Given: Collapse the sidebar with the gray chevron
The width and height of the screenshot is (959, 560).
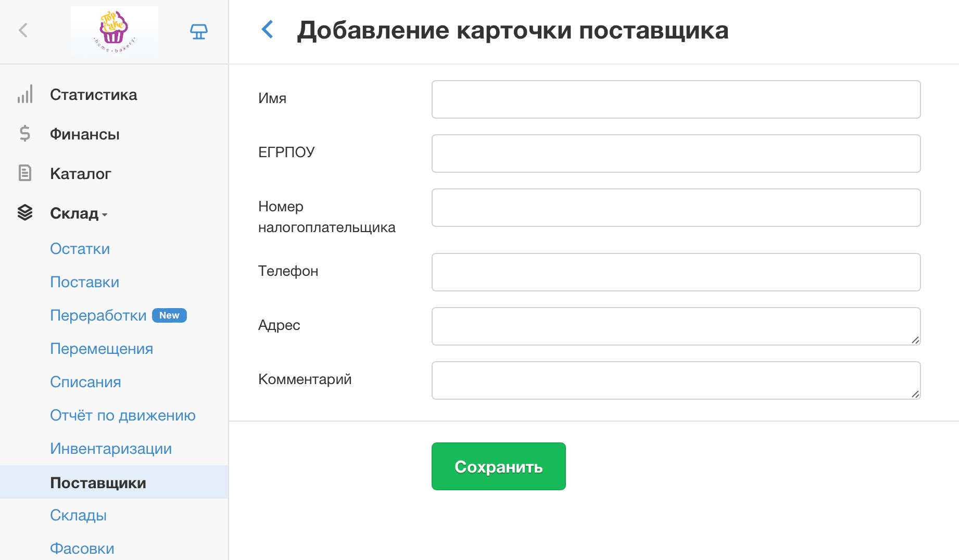Looking at the screenshot, I should point(23,30).
